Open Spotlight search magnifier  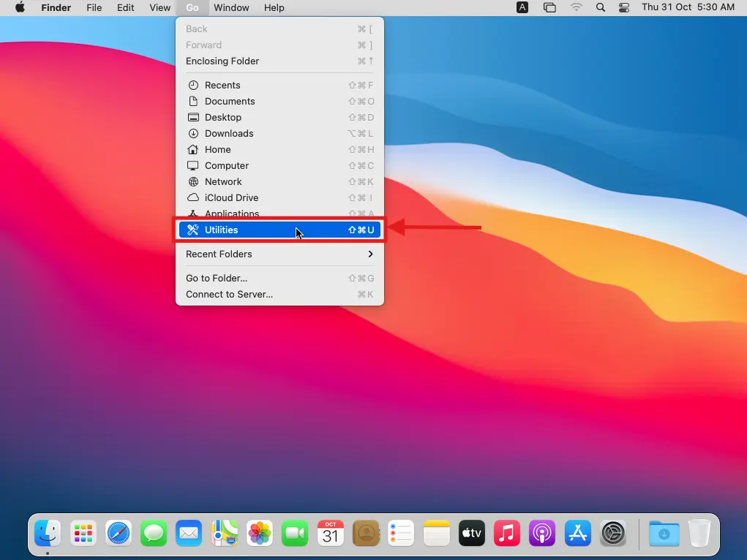click(x=601, y=7)
